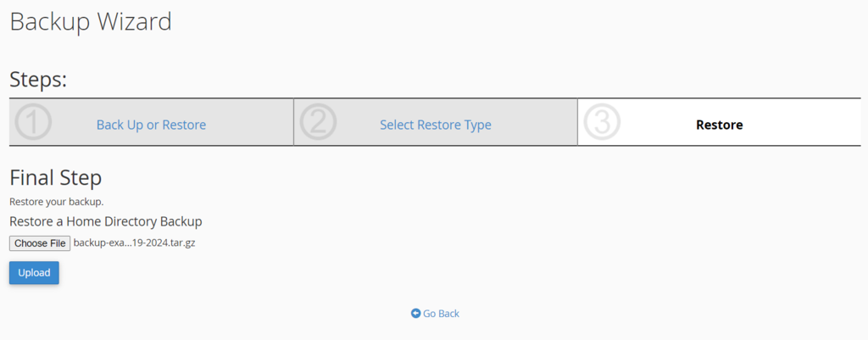Screen dimensions: 868x340
Task: Open the Select Restore Type link
Action: (x=435, y=125)
